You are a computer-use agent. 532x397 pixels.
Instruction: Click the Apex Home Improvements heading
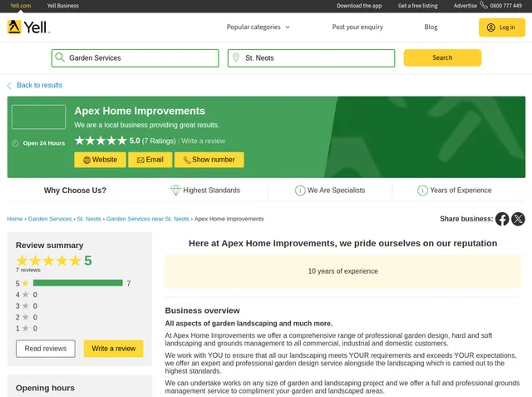tap(140, 111)
